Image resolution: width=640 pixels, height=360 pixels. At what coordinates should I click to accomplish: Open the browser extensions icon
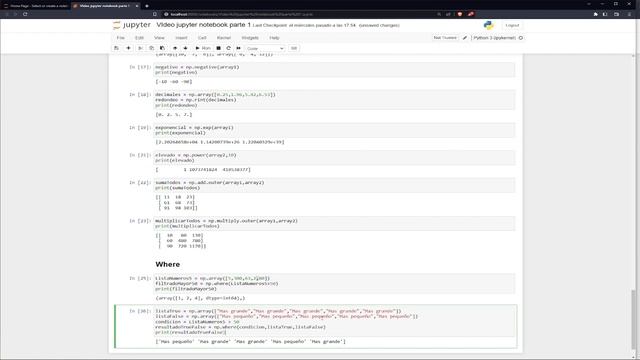pyautogui.click(x=596, y=14)
